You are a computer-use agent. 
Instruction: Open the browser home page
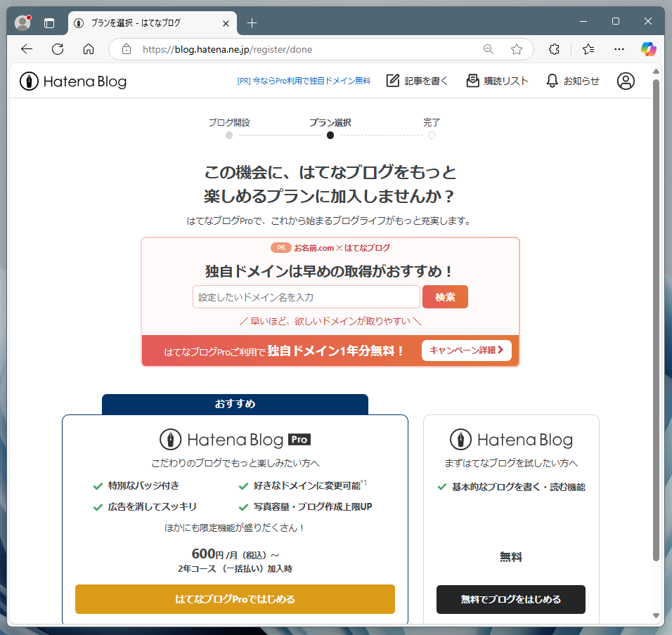click(x=89, y=49)
